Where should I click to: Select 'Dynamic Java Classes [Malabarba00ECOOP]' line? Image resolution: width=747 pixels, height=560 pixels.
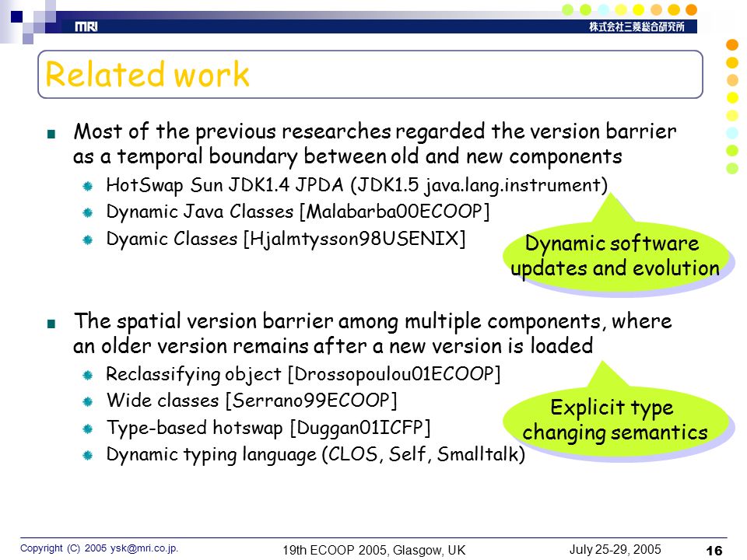298,212
